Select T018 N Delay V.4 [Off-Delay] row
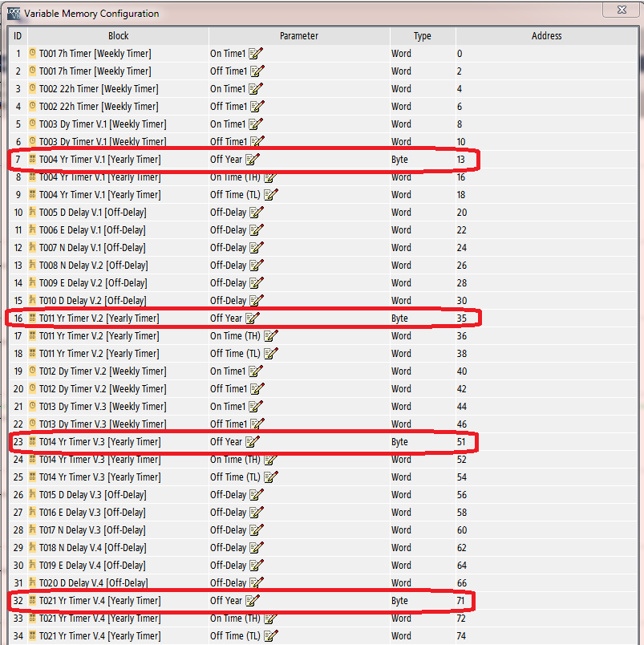Viewport: 644px width, 645px height. coord(323,548)
